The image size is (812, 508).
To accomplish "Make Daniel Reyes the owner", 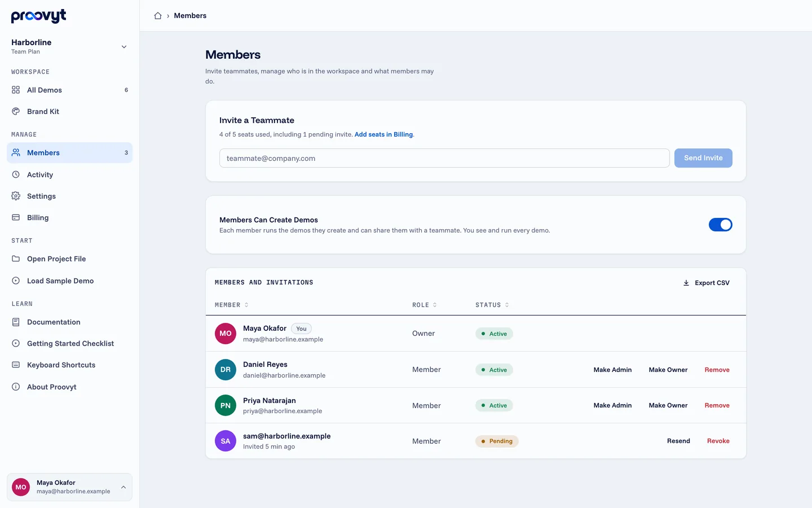I will tap(668, 370).
